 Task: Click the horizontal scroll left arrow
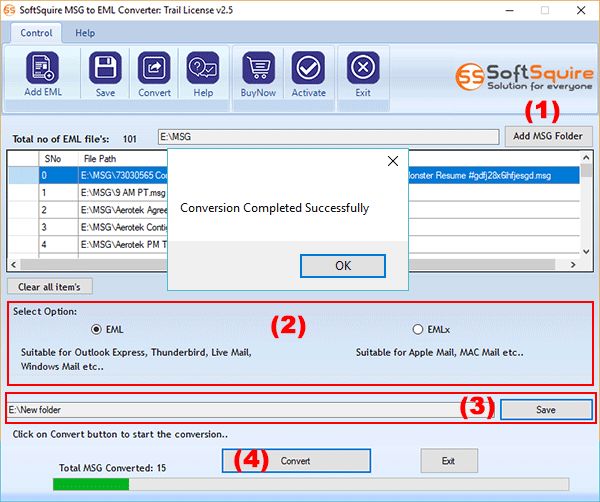coord(14,264)
